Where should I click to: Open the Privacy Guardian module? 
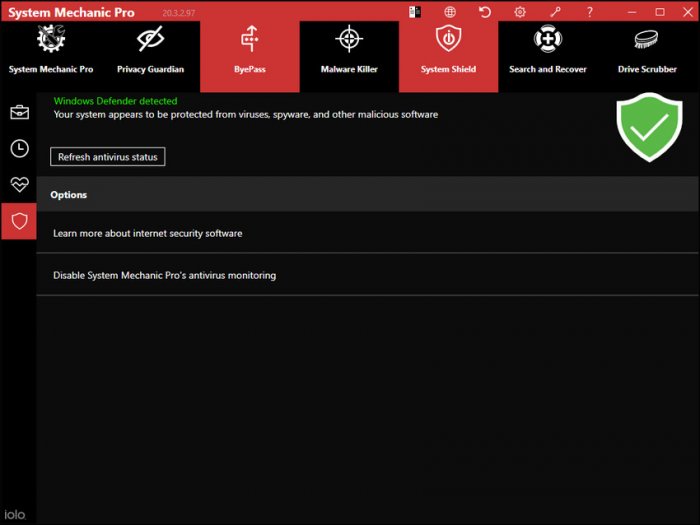click(x=150, y=57)
